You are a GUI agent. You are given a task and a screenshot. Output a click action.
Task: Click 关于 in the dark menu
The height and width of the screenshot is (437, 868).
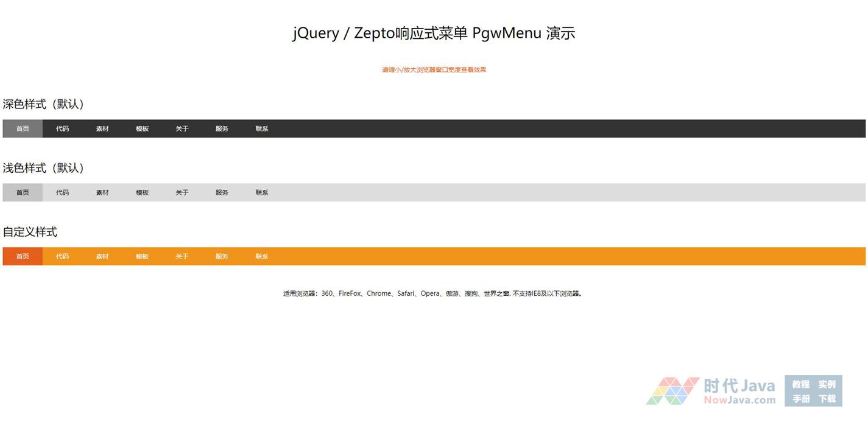point(182,128)
